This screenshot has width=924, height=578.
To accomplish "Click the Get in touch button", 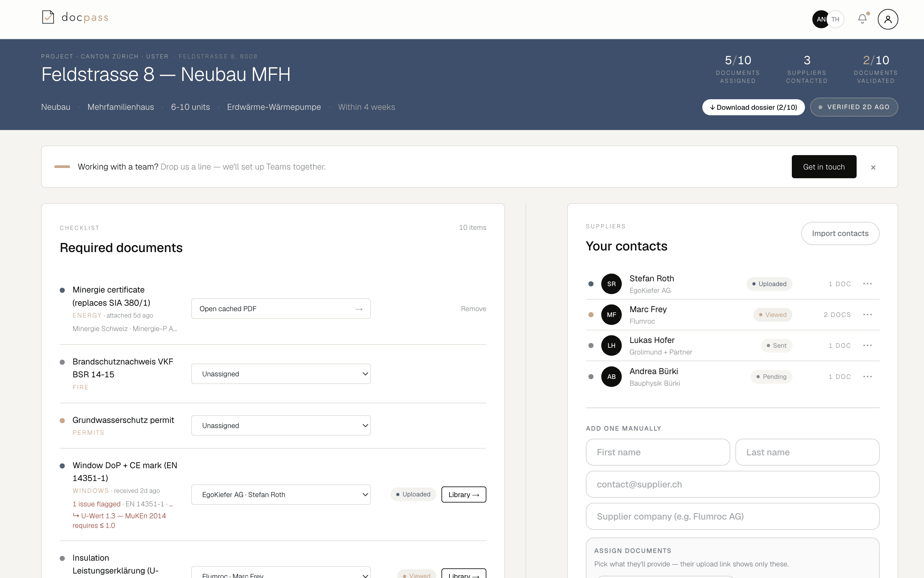I will click(x=824, y=167).
